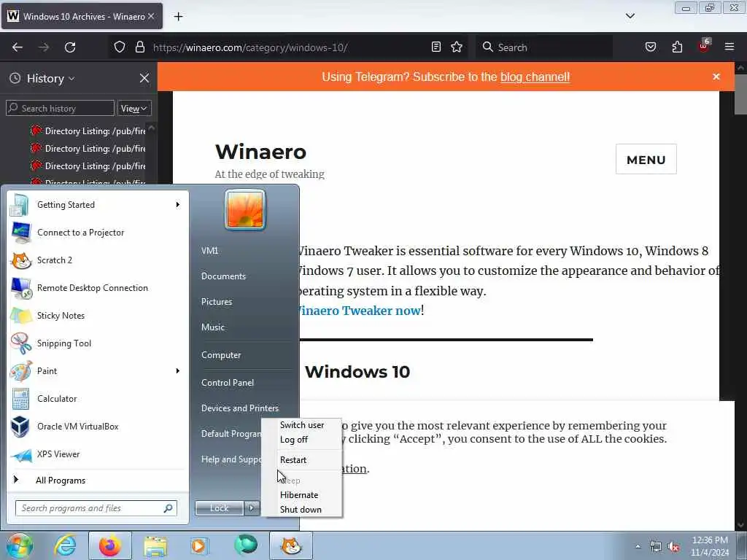Image resolution: width=747 pixels, height=560 pixels.
Task: Open a new tab with plus button
Action: [x=178, y=17]
